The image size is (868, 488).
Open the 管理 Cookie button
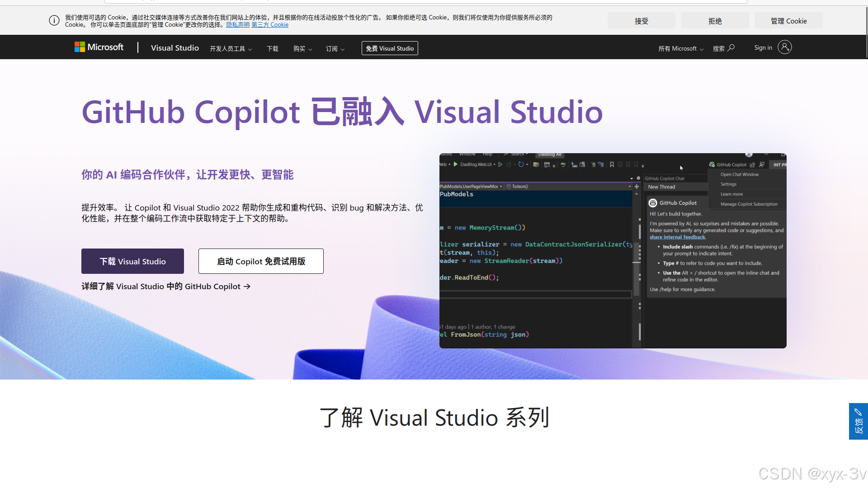(x=789, y=21)
